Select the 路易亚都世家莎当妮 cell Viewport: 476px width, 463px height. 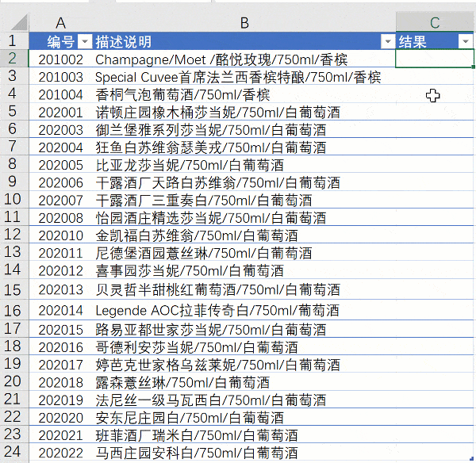pyautogui.click(x=244, y=328)
